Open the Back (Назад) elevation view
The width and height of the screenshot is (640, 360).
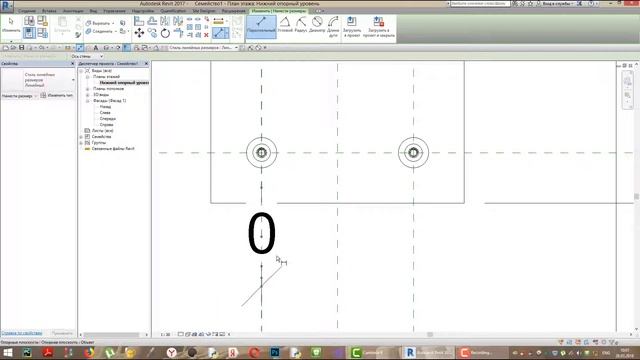click(105, 107)
